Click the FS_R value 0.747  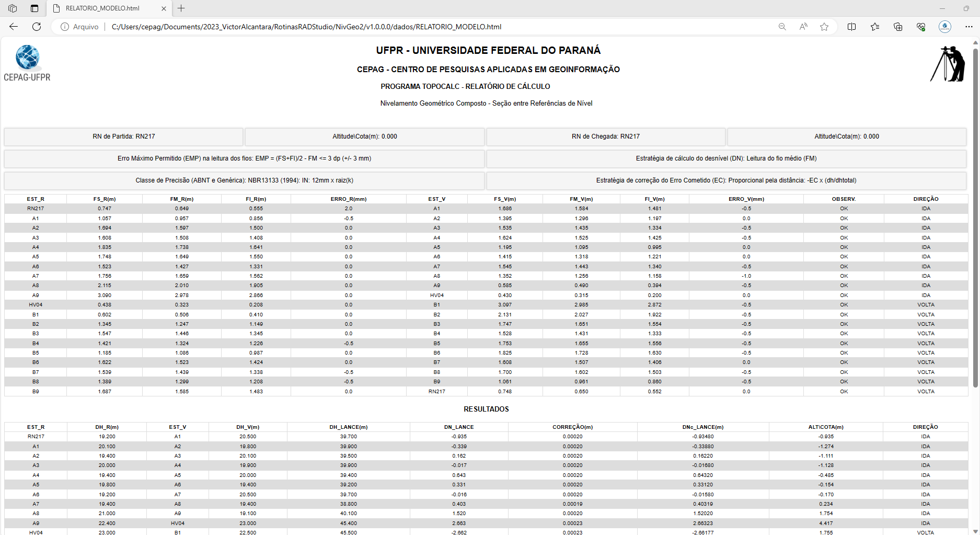tap(105, 209)
